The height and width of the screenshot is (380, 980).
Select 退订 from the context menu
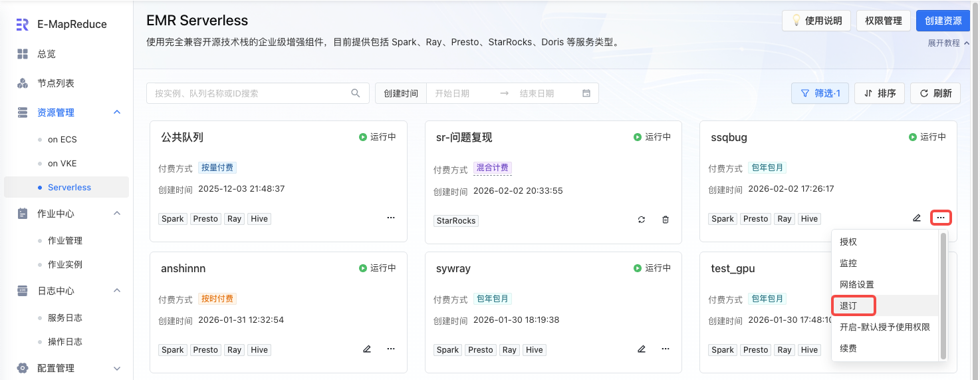(x=849, y=305)
